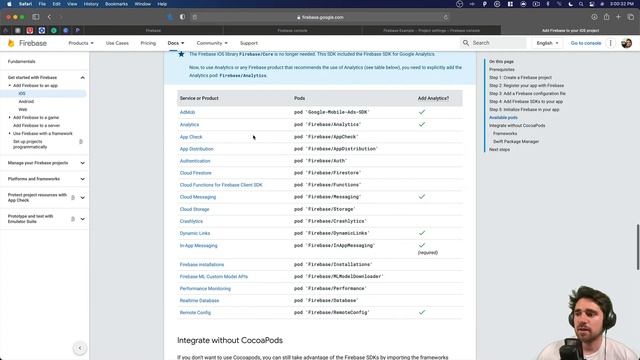This screenshot has height=360, width=640.
Task: Open the Remote Config link
Action: (x=195, y=313)
